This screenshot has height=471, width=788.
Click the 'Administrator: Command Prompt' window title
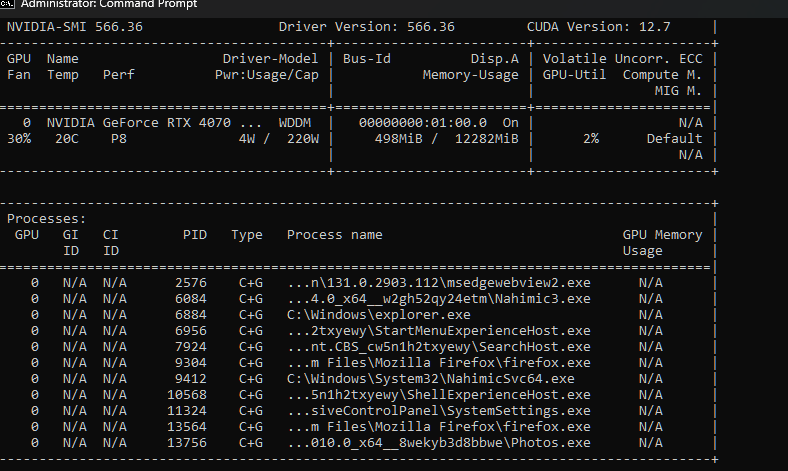(x=109, y=5)
